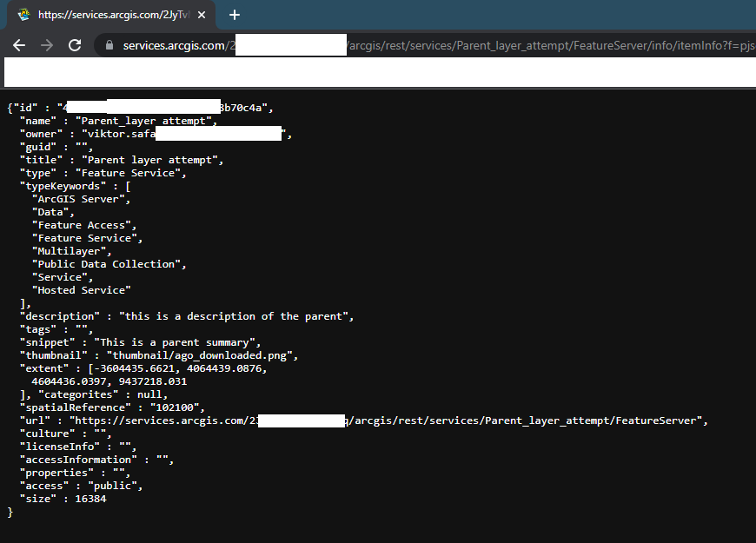Click the "categorites" null entry
Screen dimensions: 756x543
click(103, 394)
